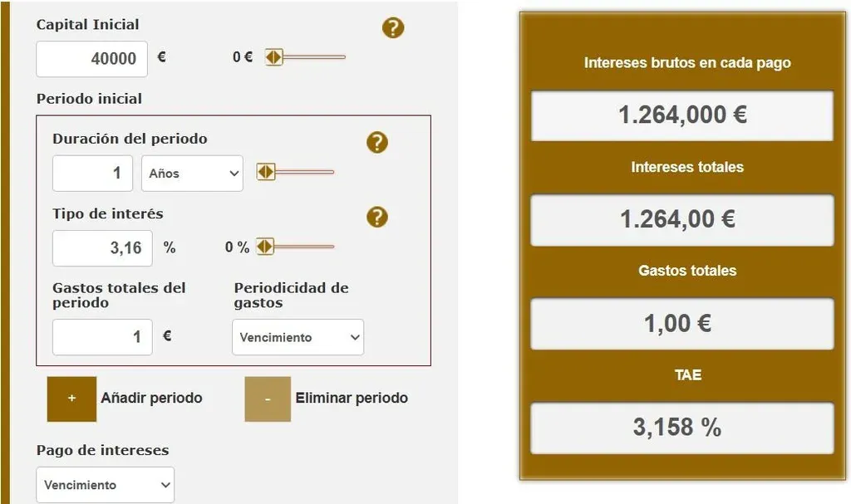The width and height of the screenshot is (851, 504).
Task: Click the TAE result value box
Action: [682, 428]
